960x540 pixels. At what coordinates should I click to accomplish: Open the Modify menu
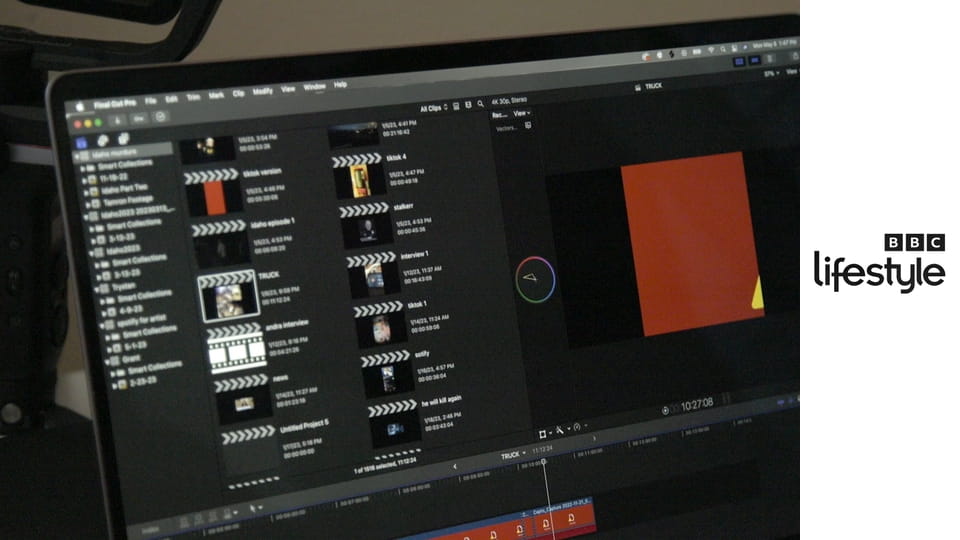pos(263,92)
